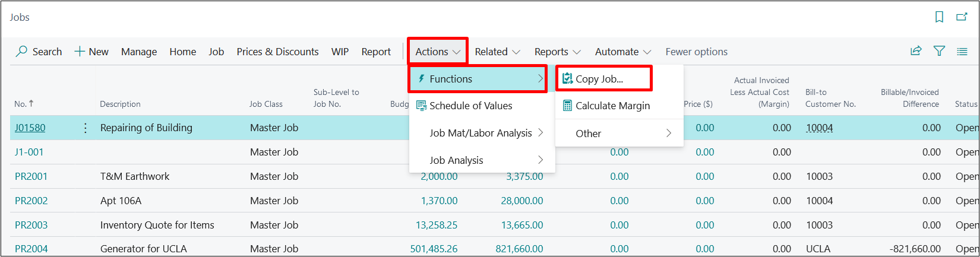Expand the Reports dropdown menu
980x257 pixels.
pyautogui.click(x=557, y=52)
